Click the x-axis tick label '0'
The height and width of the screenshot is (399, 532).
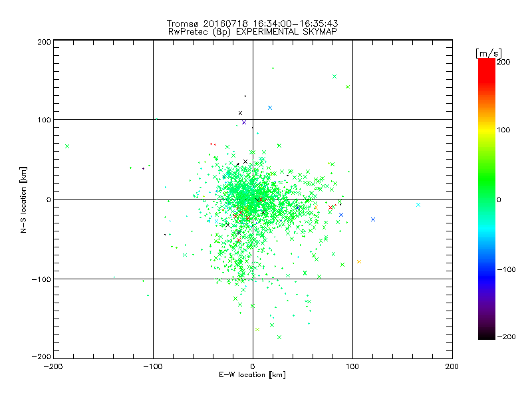click(253, 366)
